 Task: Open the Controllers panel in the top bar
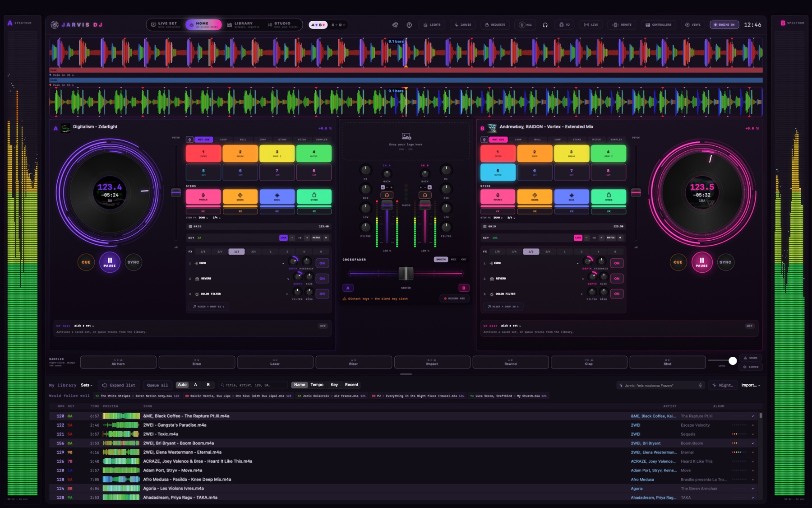point(658,25)
